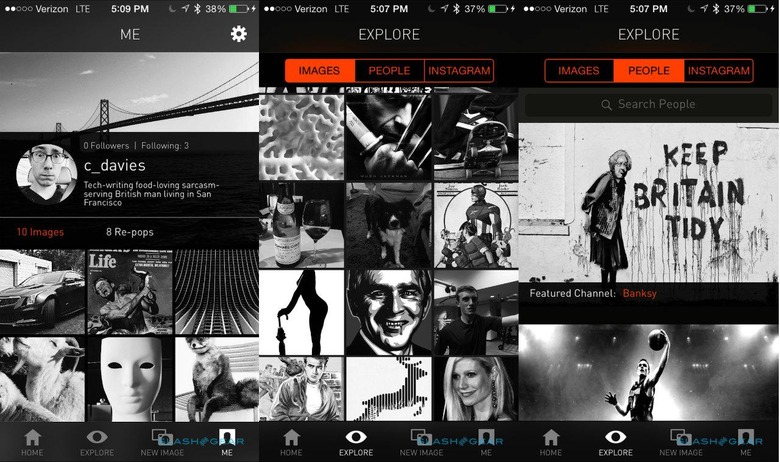This screenshot has height=462, width=780.
Task: Tap battery icon in left screen's status bar
Action: coord(239,8)
